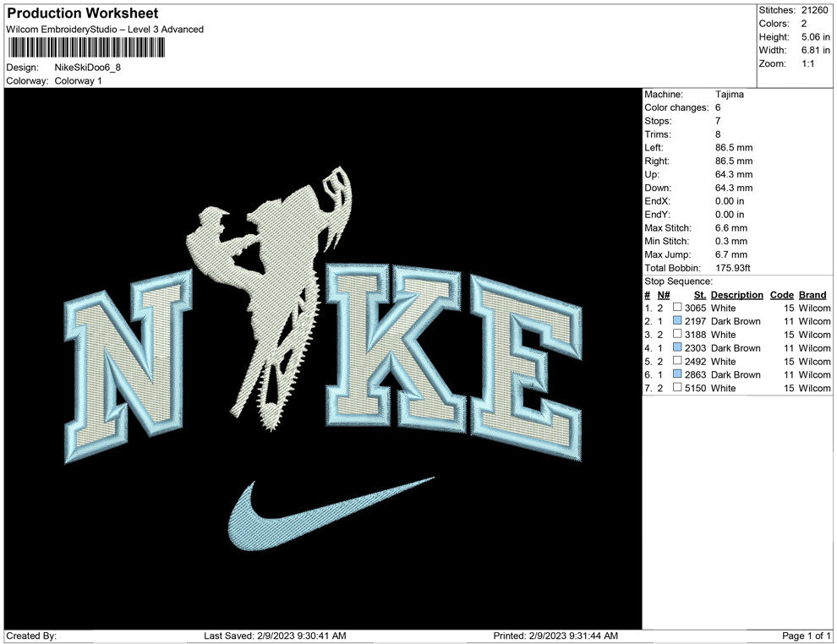The height and width of the screenshot is (644, 837).
Task: Click the Total Bobbin value "175.93ft"
Action: [x=732, y=267]
